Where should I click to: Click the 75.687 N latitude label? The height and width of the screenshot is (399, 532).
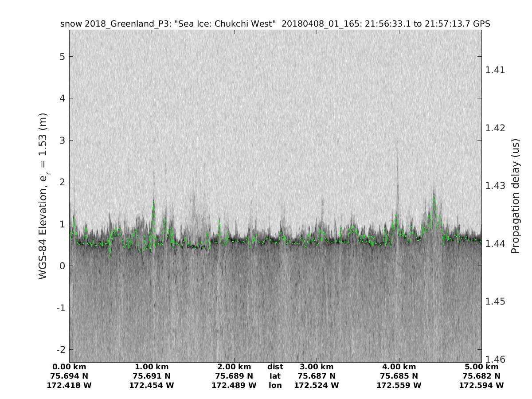pos(317,376)
